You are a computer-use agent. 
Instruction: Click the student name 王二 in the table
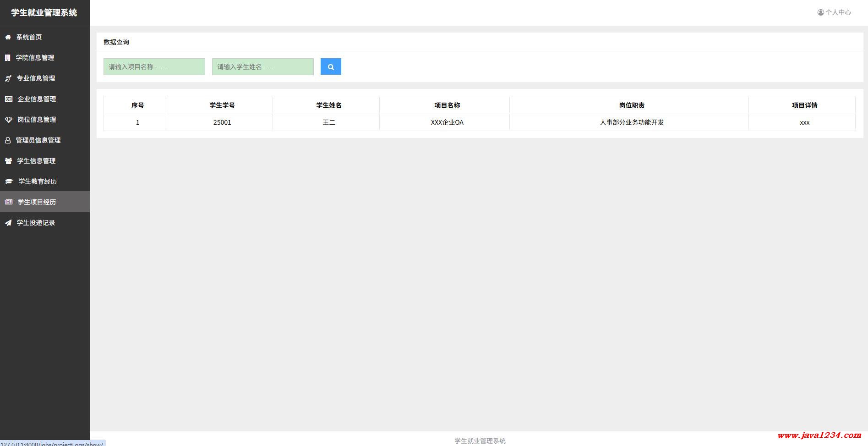(x=329, y=122)
